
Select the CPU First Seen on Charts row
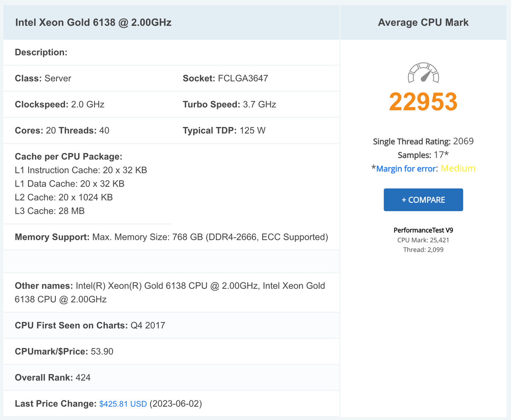[x=90, y=325]
